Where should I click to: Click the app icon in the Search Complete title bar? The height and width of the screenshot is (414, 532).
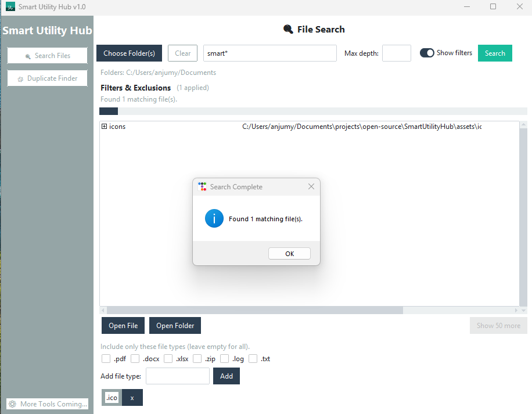[202, 186]
